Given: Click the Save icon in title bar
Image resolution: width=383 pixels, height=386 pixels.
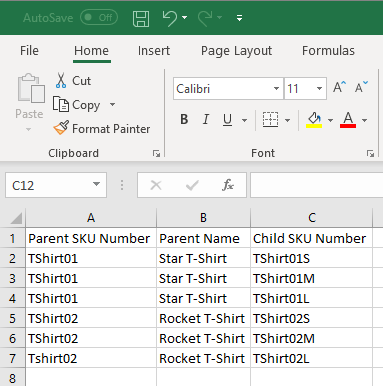Looking at the screenshot, I should click(141, 18).
